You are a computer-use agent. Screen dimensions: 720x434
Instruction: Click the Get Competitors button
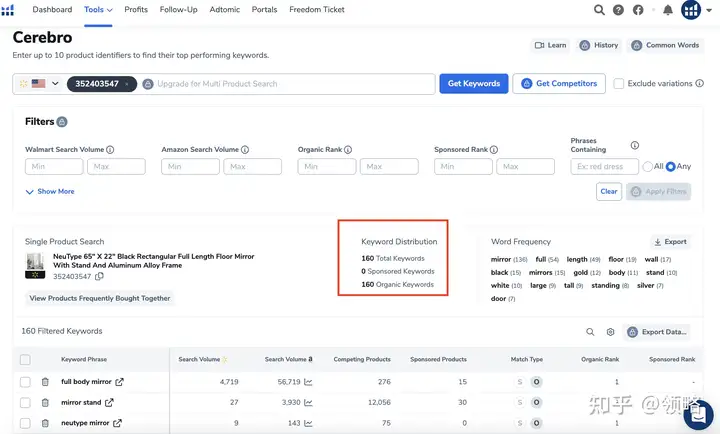click(559, 84)
